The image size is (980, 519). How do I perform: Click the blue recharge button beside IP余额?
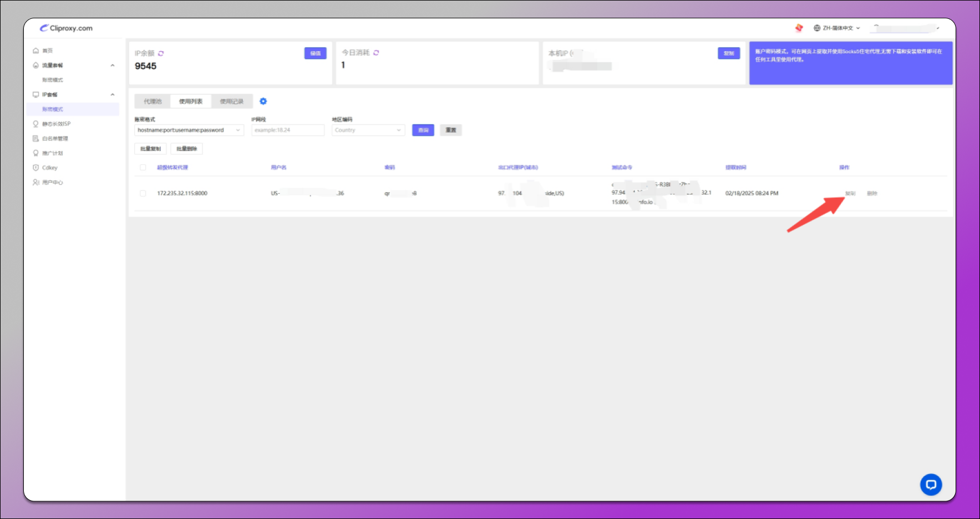(316, 53)
